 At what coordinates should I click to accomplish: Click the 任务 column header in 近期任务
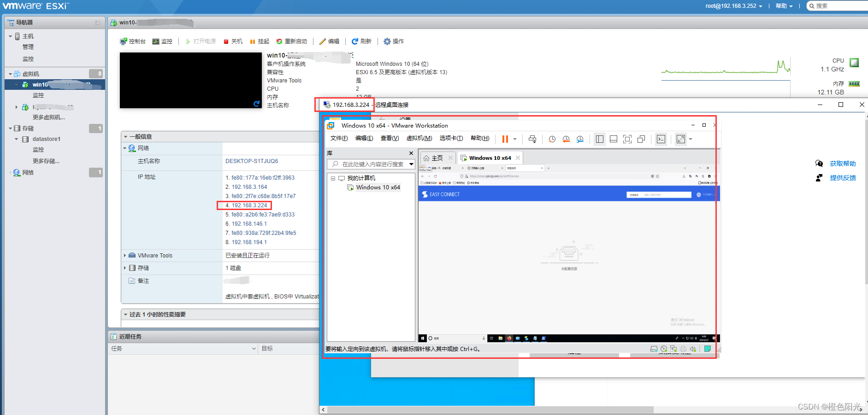coord(183,349)
